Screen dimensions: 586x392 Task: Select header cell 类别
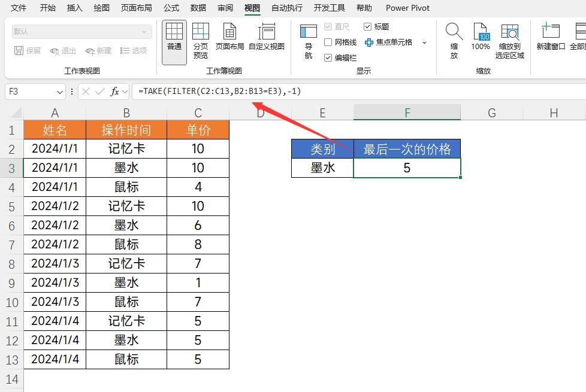(x=322, y=149)
